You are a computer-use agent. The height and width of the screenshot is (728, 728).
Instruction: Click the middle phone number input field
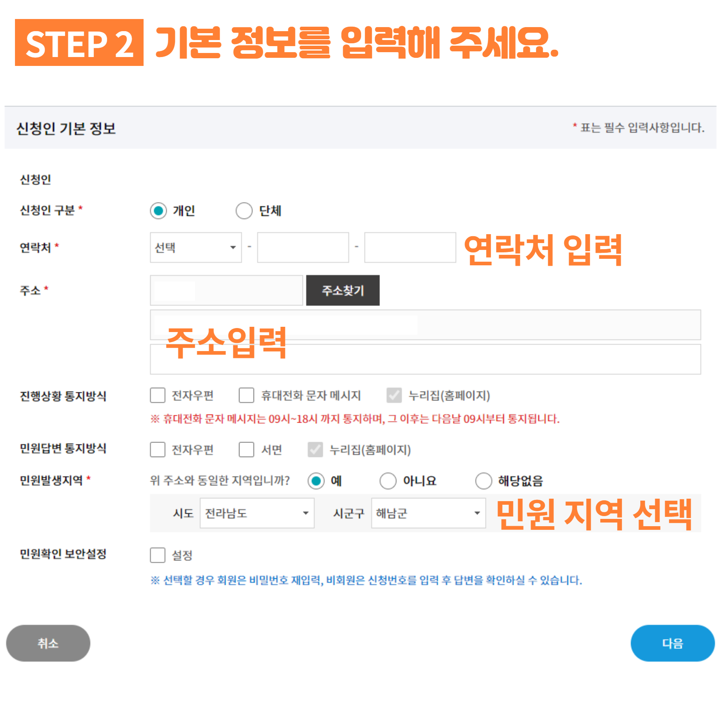[303, 248]
